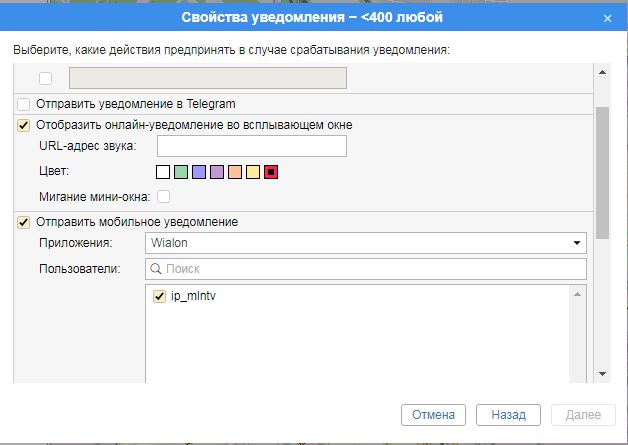The image size is (628, 445).
Task: Click the 'URL-адрес звука' input field
Action: (x=251, y=147)
